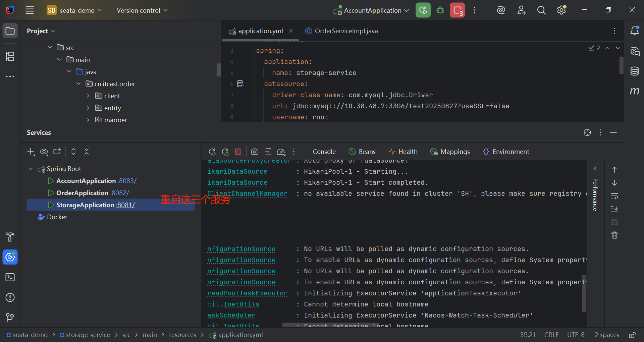Rerun StorageApplication in debug mode

click(225, 152)
